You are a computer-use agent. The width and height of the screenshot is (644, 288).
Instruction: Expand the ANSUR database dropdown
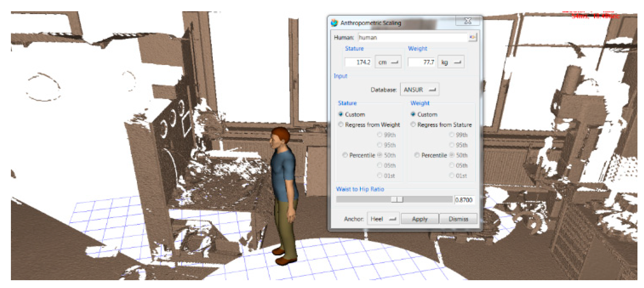pyautogui.click(x=419, y=90)
